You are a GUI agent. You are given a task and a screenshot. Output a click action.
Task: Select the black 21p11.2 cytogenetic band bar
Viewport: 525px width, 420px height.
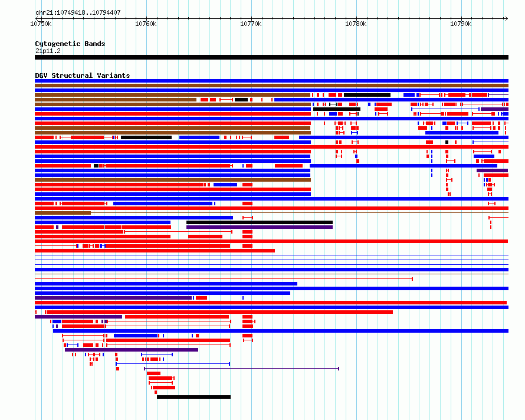[x=271, y=57]
